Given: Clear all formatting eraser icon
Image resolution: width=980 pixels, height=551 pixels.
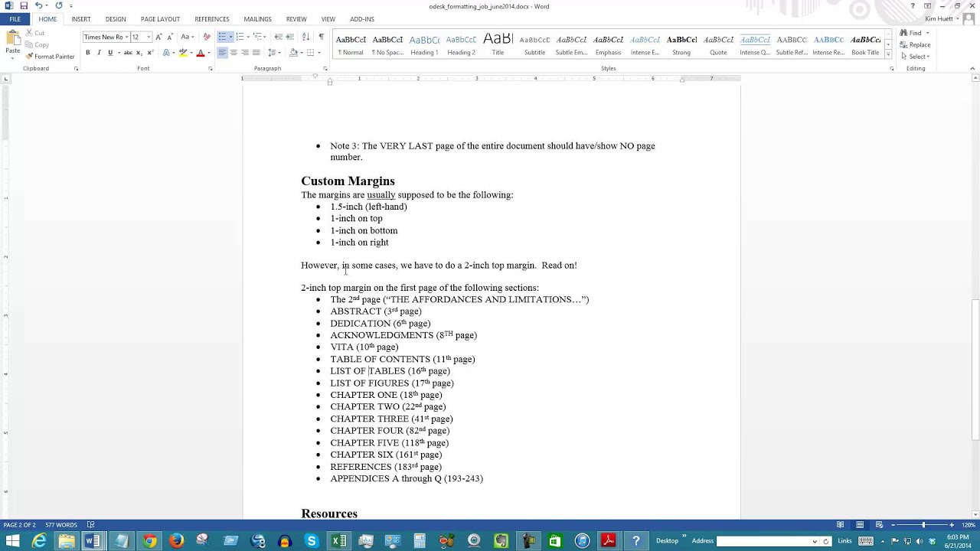Looking at the screenshot, I should [207, 37].
